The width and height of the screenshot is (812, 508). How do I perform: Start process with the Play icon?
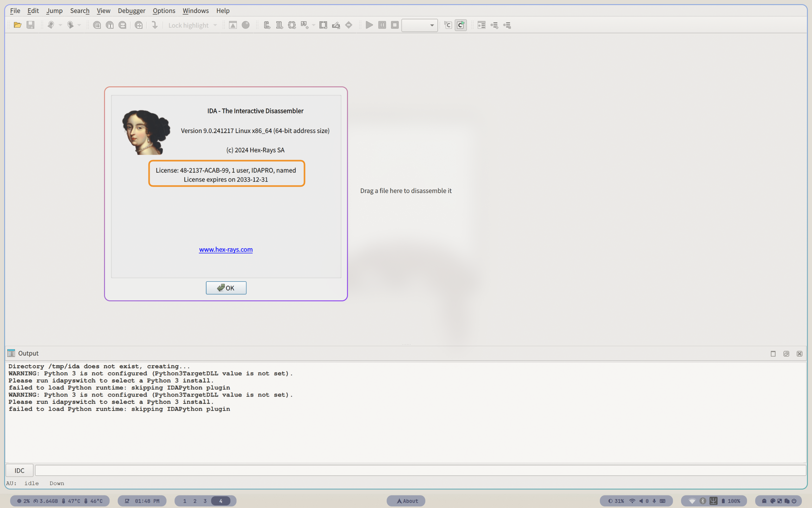click(369, 25)
